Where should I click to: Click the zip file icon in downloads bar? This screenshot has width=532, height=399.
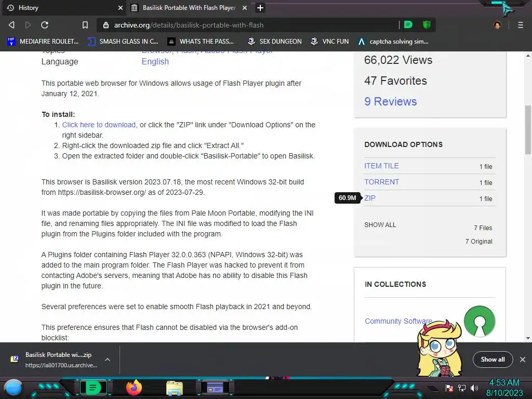15,359
